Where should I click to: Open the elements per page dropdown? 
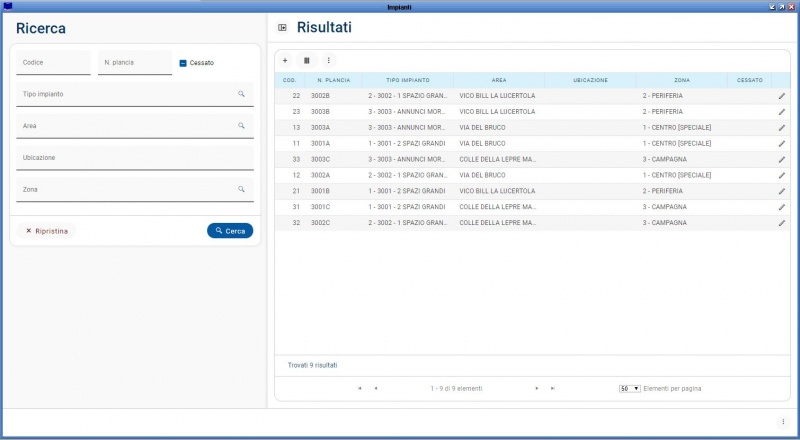coord(630,388)
